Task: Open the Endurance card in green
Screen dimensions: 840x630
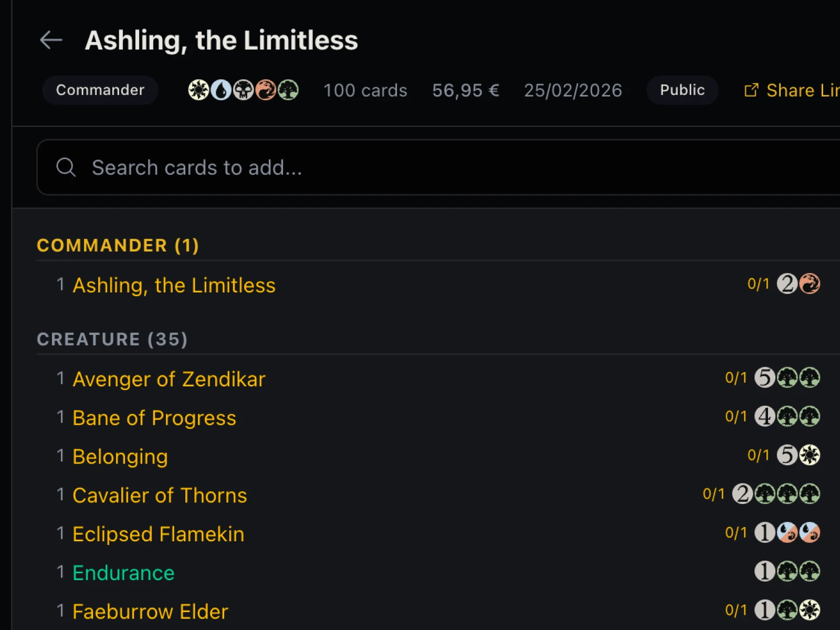Action: point(123,573)
